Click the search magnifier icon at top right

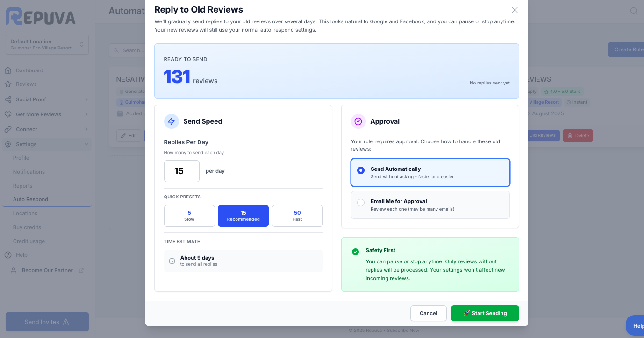(634, 11)
